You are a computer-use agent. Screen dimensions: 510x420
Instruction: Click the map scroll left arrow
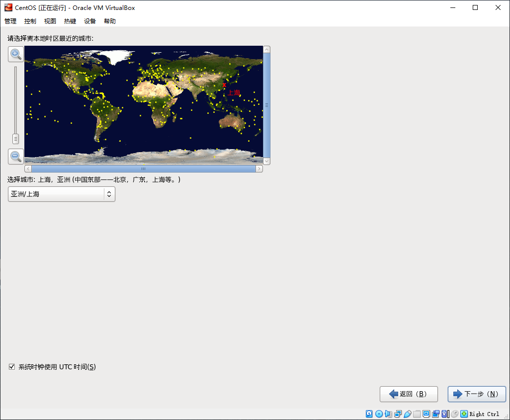point(28,168)
